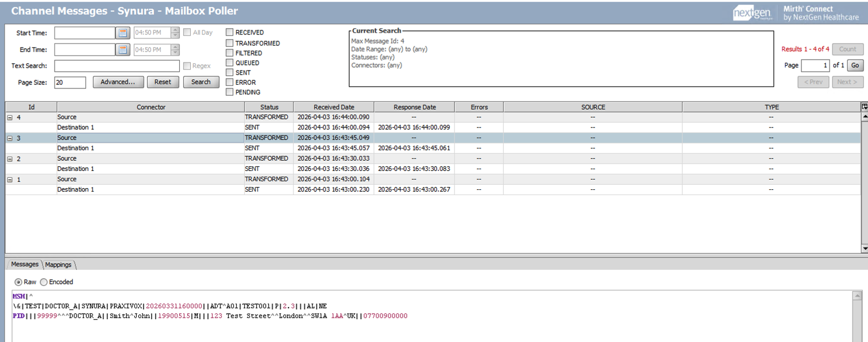Sort by the Id column header
This screenshot has height=342, width=868.
tap(31, 107)
